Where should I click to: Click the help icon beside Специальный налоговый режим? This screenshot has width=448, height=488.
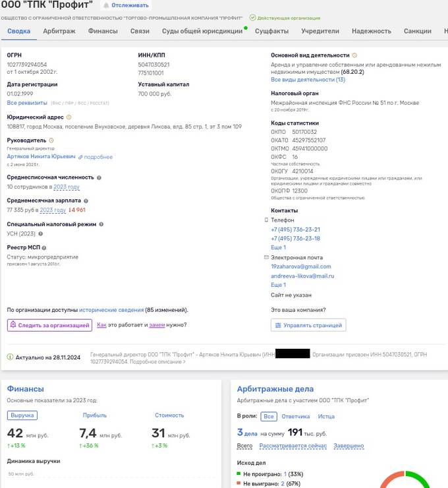pos(101,224)
